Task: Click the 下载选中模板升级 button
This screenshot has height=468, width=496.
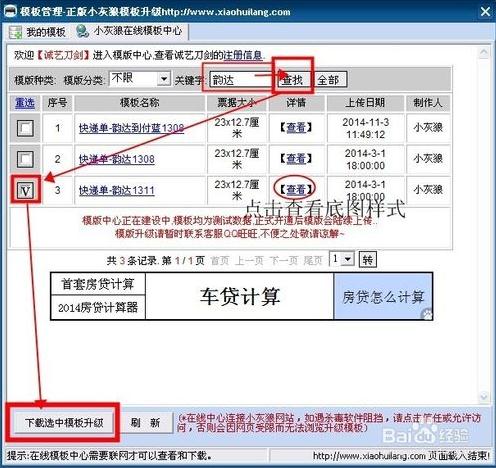Action: 63,423
